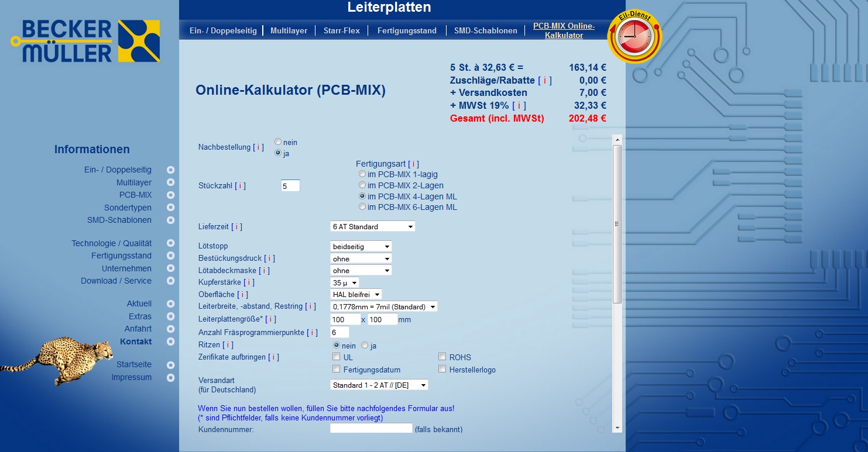The image size is (868, 452).
Task: Open info icon next to MWSt 19%
Action: [x=519, y=106]
